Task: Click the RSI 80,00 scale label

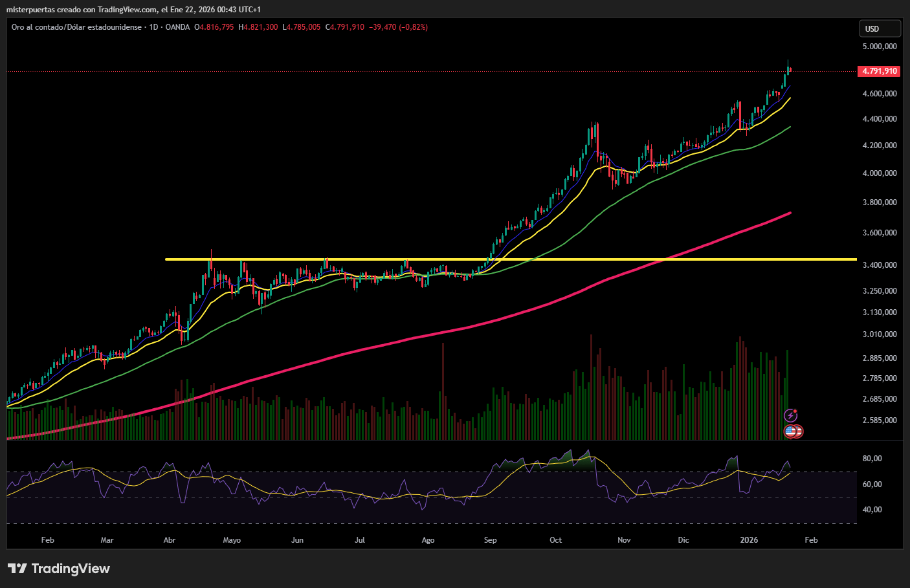Action: pos(872,459)
